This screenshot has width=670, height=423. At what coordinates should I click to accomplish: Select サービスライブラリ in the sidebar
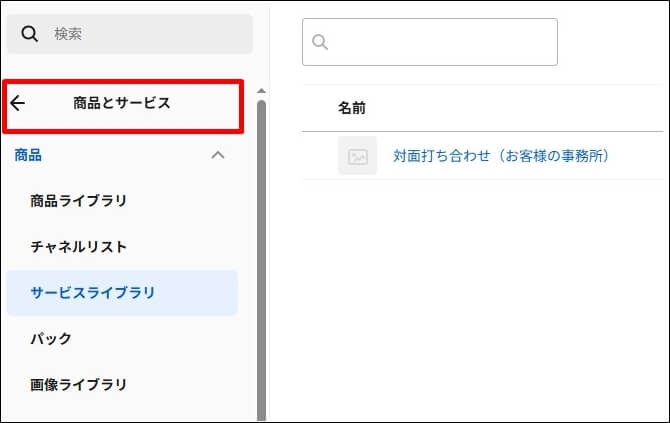122,293
